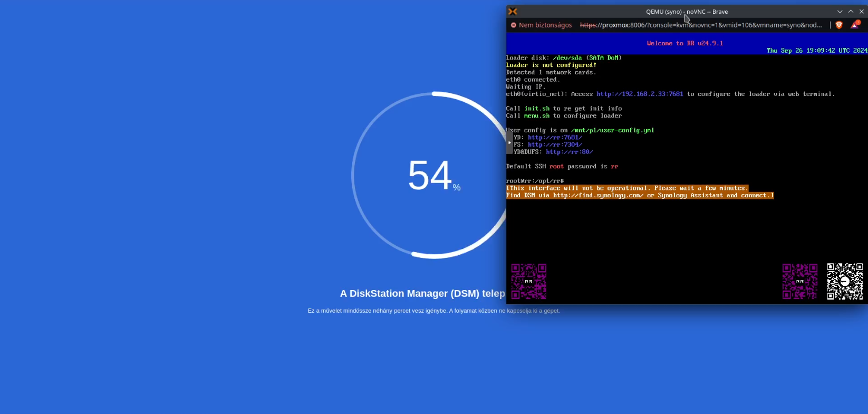Click 'Welcome to RR v24.9.1' banner text
Screen dimensions: 868x414
tap(685, 43)
